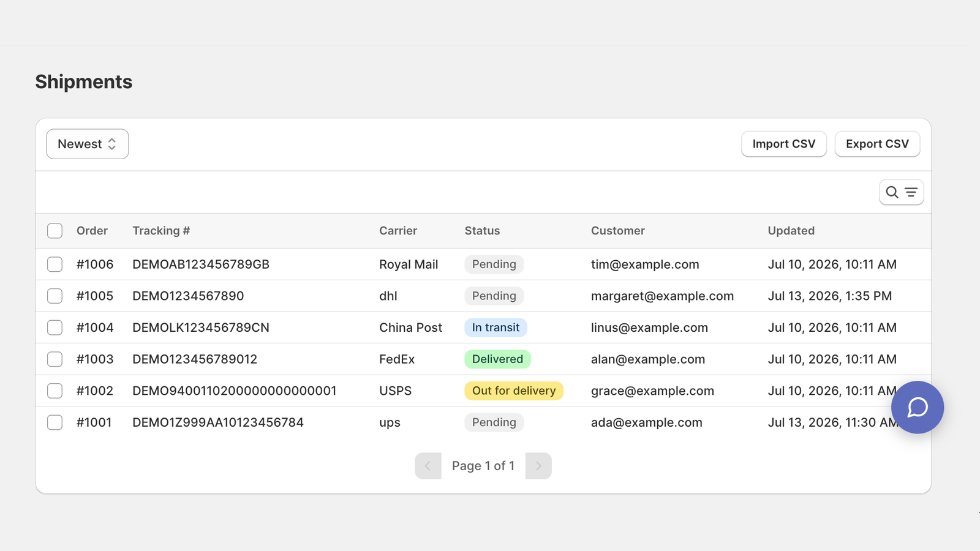Select order number #1006

95,264
